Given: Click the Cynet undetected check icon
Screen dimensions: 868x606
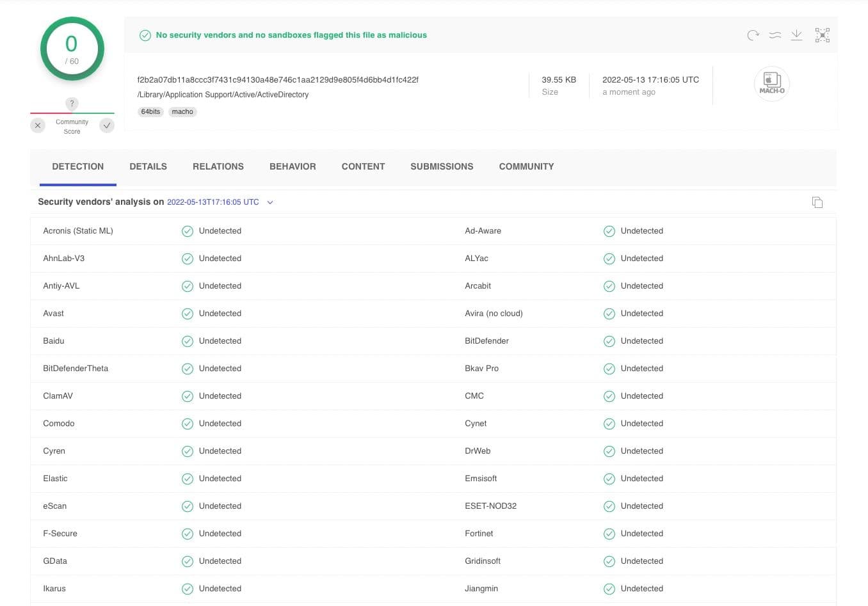Looking at the screenshot, I should 609,424.
